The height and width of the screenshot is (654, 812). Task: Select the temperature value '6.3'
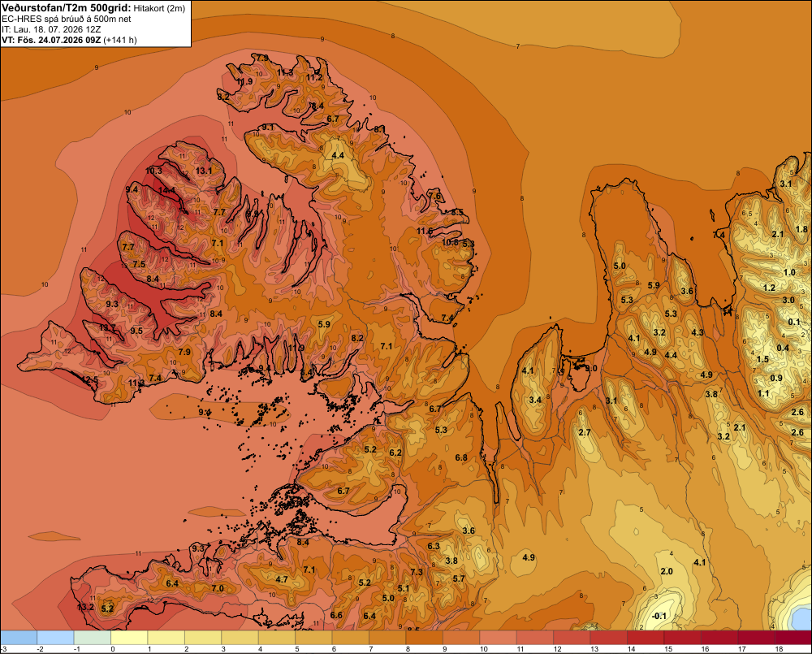(x=434, y=546)
